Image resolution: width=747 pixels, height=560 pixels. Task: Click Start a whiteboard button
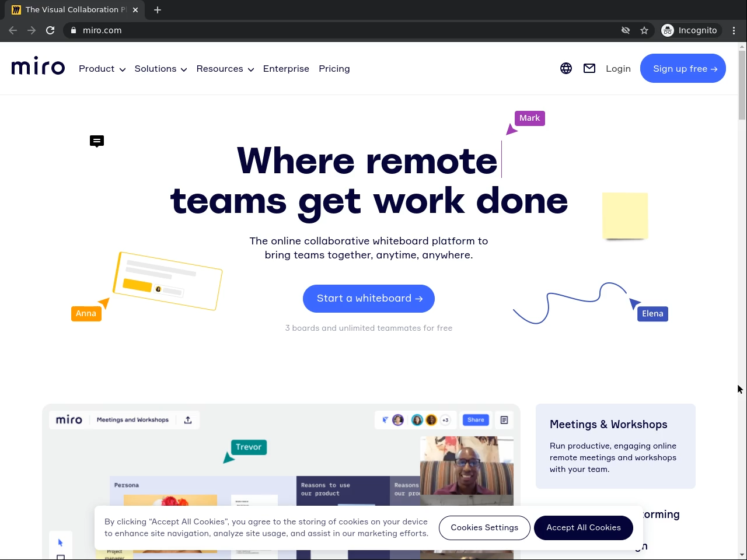tap(369, 299)
